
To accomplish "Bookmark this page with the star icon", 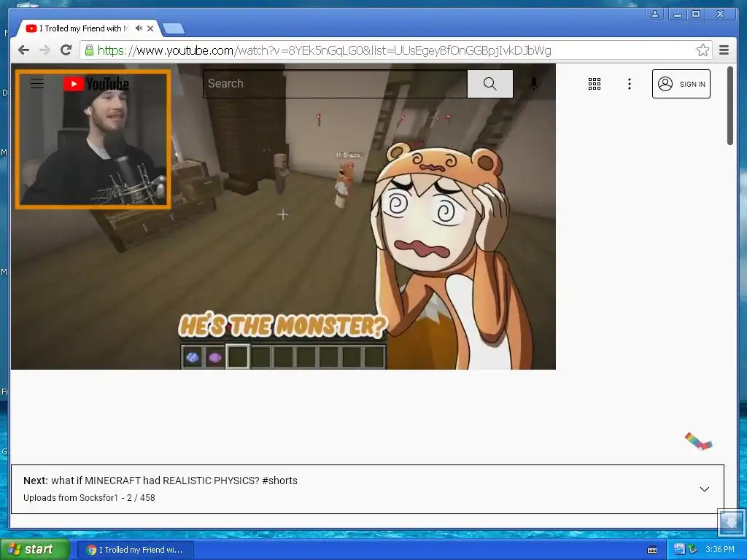I will pyautogui.click(x=703, y=50).
